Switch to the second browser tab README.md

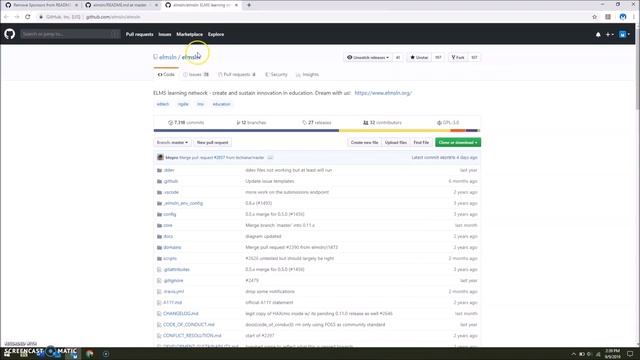tap(120, 5)
